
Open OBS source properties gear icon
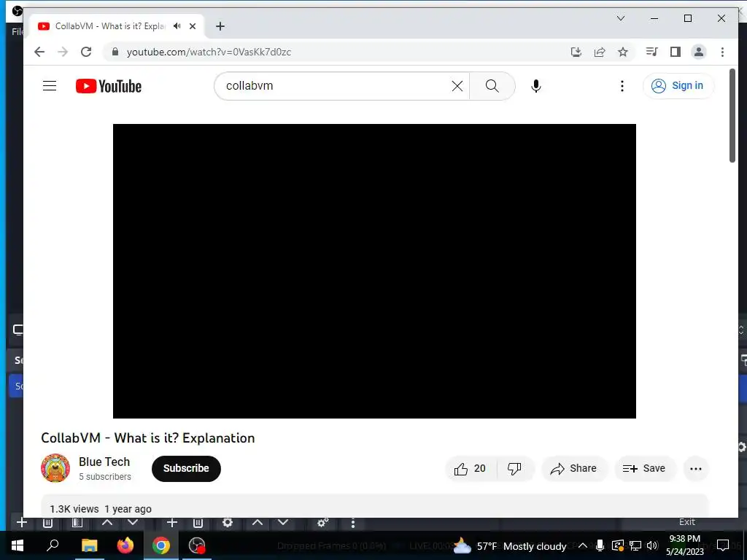tap(228, 522)
